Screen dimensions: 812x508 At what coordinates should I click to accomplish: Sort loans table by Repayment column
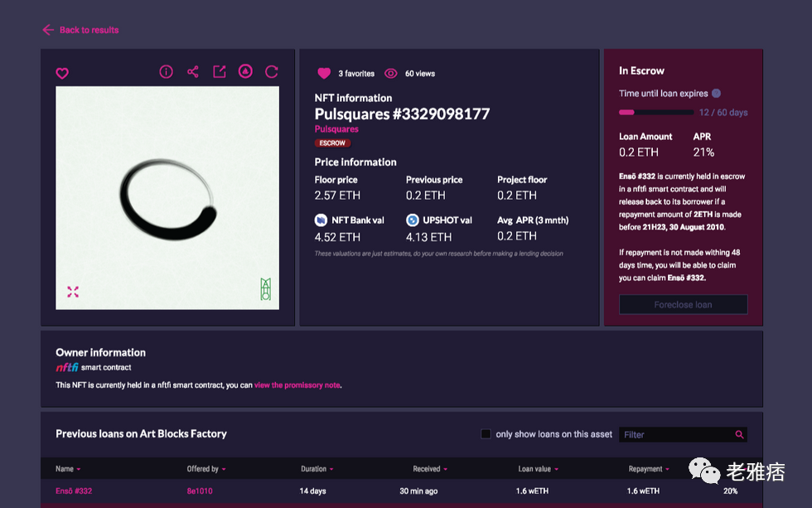649,469
